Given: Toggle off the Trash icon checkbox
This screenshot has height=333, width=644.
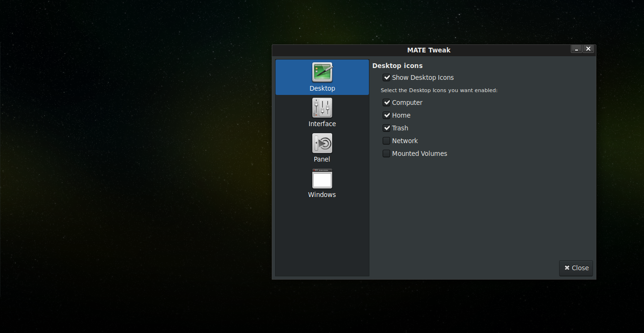Looking at the screenshot, I should point(386,128).
